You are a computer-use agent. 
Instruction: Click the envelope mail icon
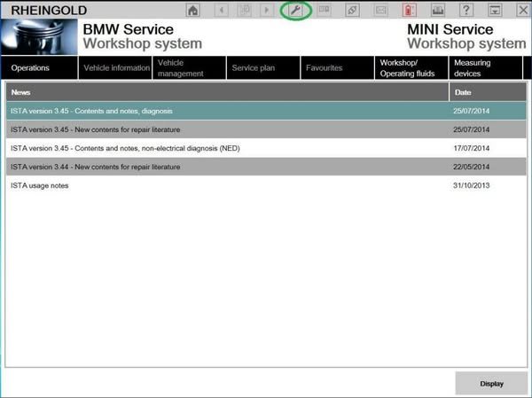(x=380, y=10)
